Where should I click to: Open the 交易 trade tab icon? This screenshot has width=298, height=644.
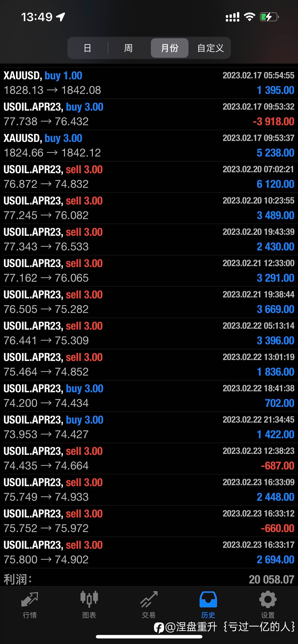(149, 599)
